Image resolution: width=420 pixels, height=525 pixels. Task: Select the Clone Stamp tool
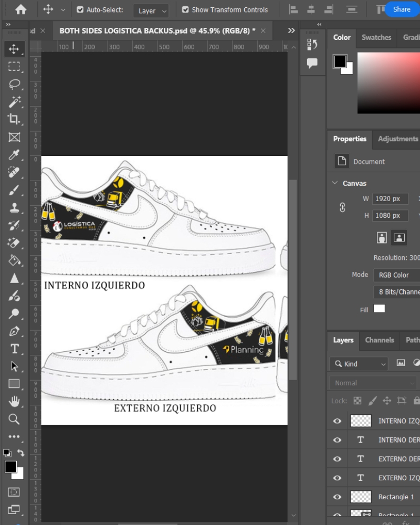point(14,207)
